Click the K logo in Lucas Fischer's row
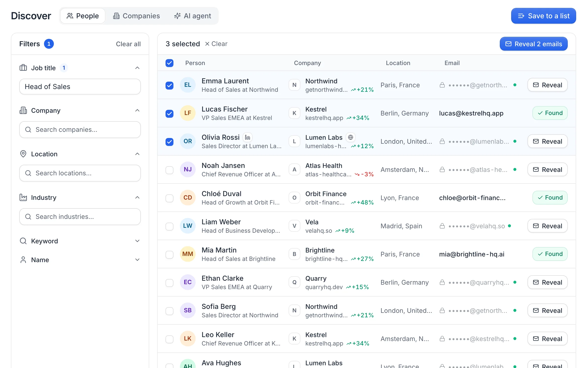 (x=294, y=113)
